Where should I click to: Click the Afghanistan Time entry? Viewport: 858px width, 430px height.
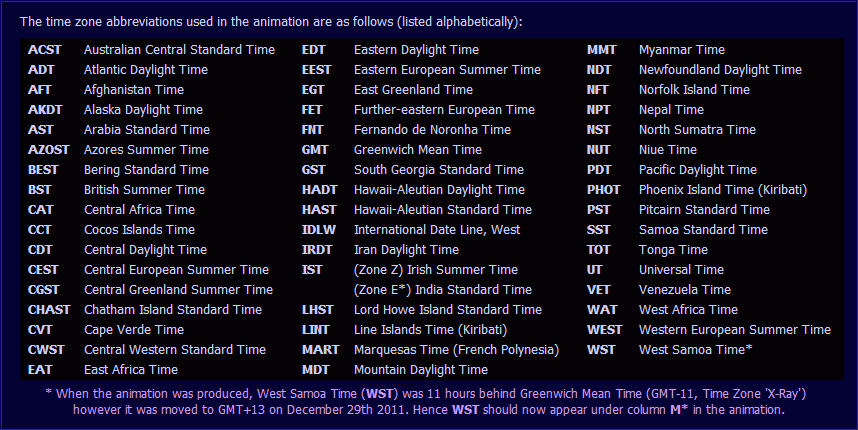coord(134,90)
